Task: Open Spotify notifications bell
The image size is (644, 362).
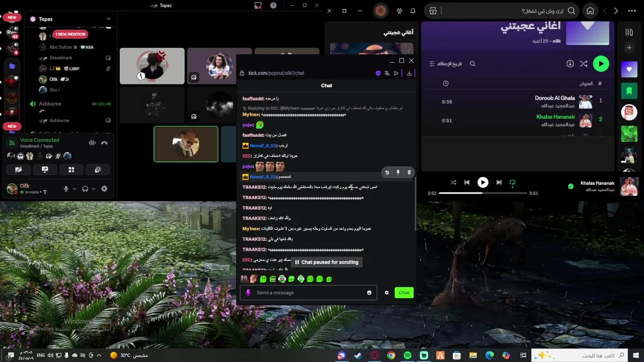Action: [x=413, y=11]
